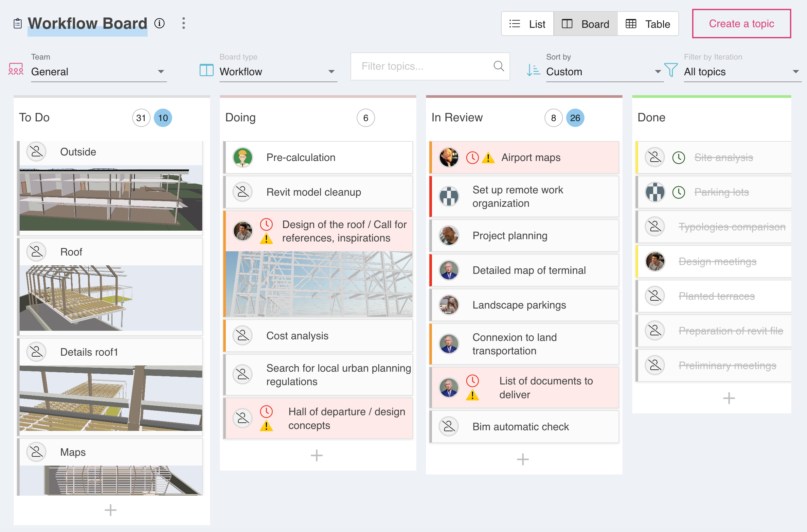The image size is (807, 532).
Task: Click the plus icon under Doing column
Action: 316,455
